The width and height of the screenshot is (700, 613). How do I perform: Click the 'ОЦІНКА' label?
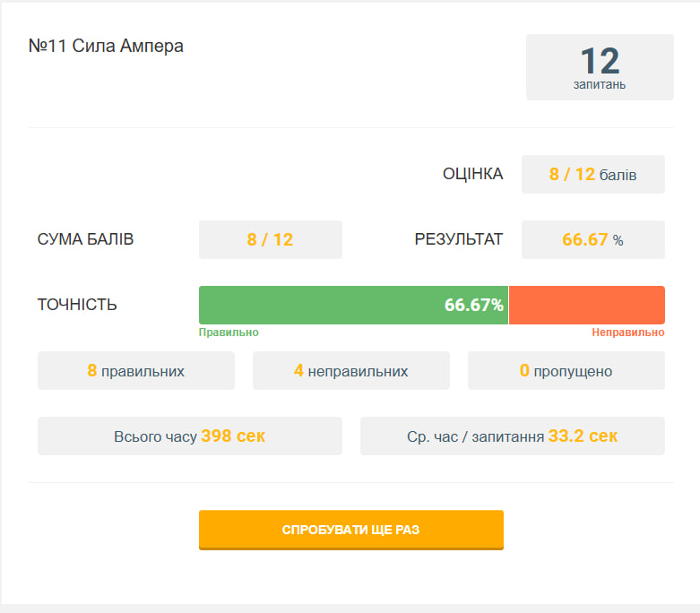(x=472, y=174)
